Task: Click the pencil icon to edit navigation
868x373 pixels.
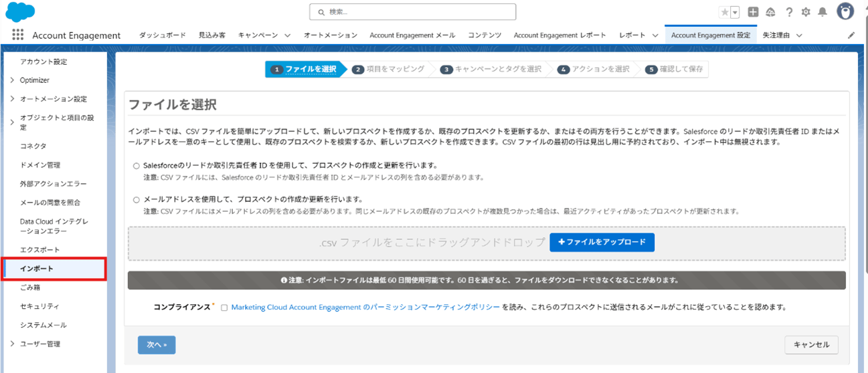Action: [851, 35]
